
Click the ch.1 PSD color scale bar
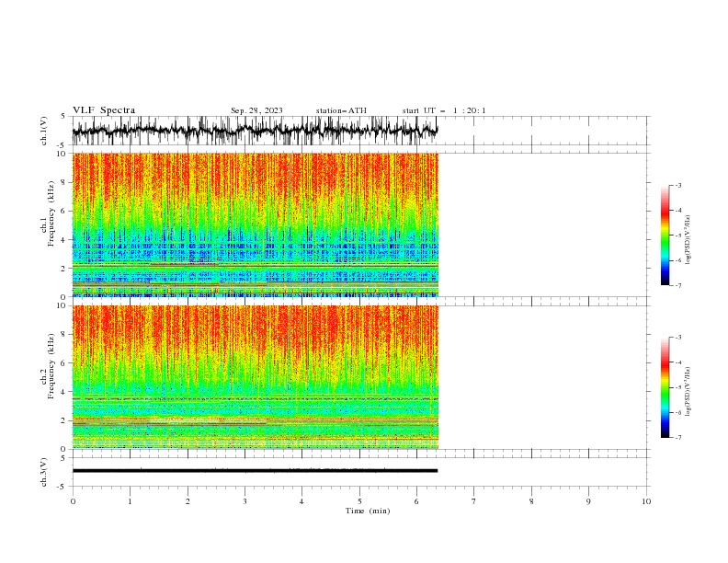(x=665, y=236)
